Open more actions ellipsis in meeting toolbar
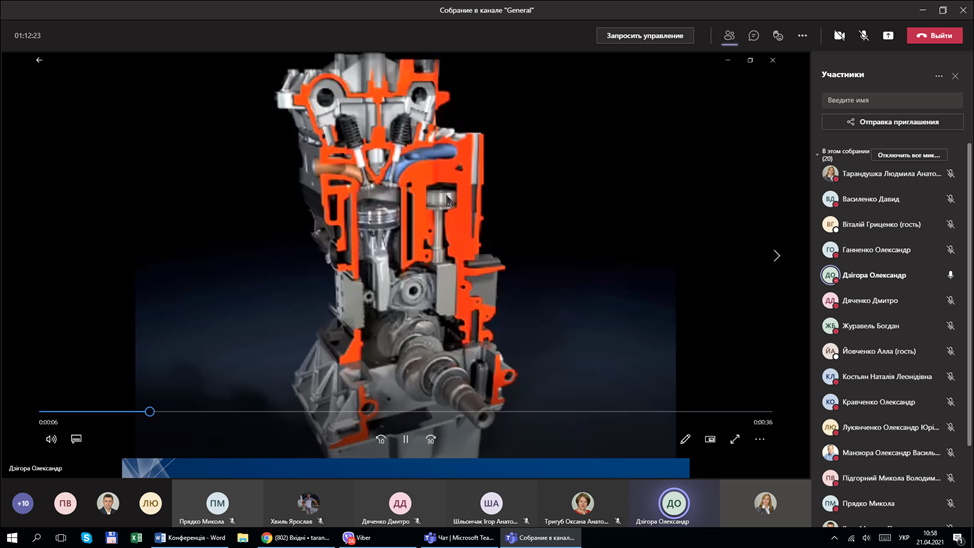 tap(803, 35)
